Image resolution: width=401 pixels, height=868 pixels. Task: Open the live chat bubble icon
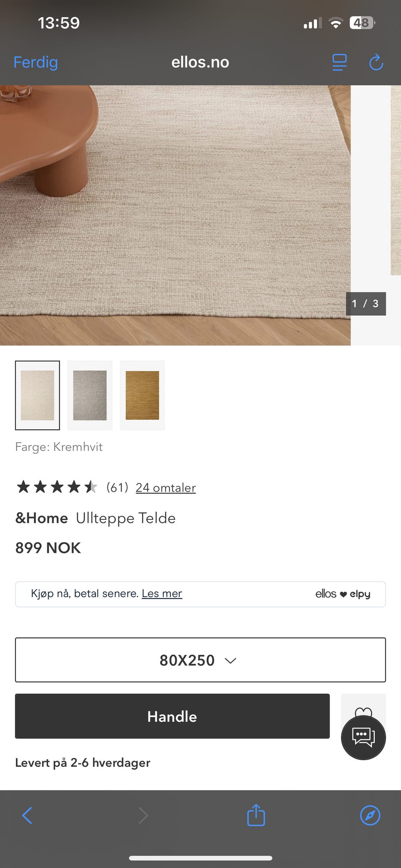click(363, 738)
